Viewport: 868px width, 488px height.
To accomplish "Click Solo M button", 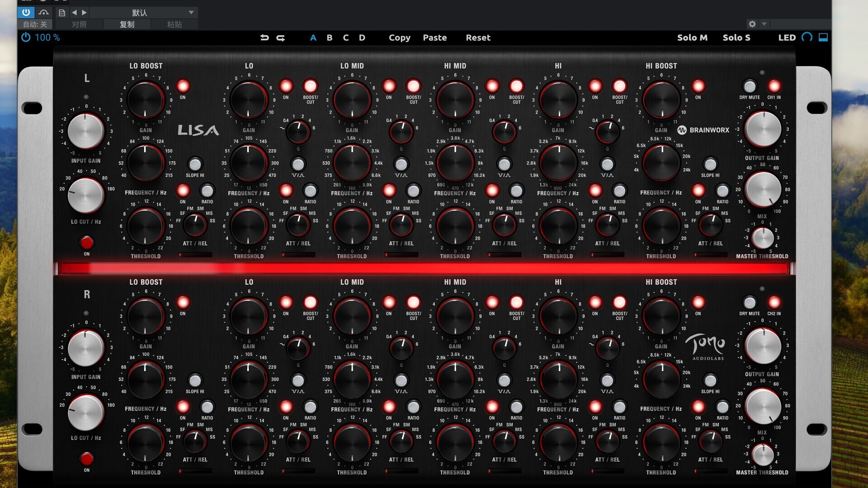I will coord(692,38).
